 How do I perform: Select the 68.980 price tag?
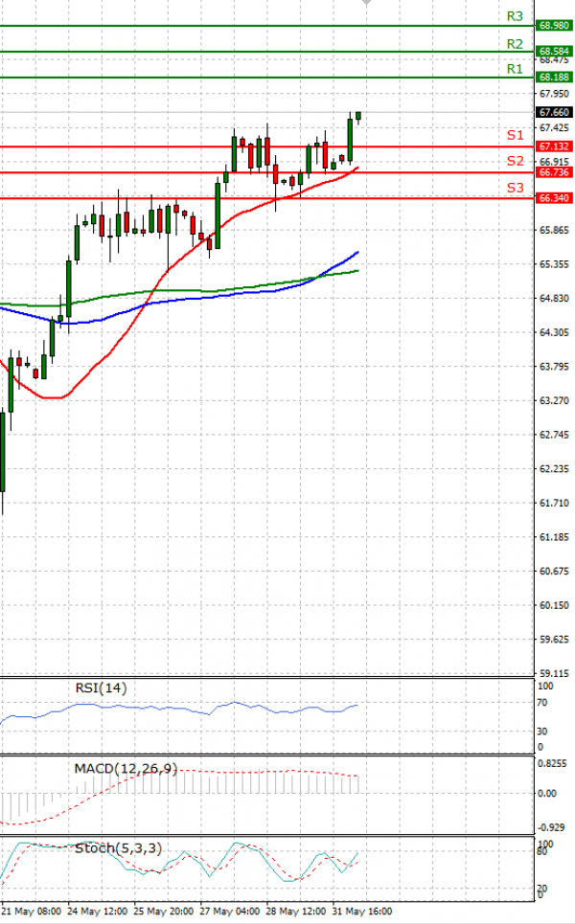pyautogui.click(x=554, y=25)
